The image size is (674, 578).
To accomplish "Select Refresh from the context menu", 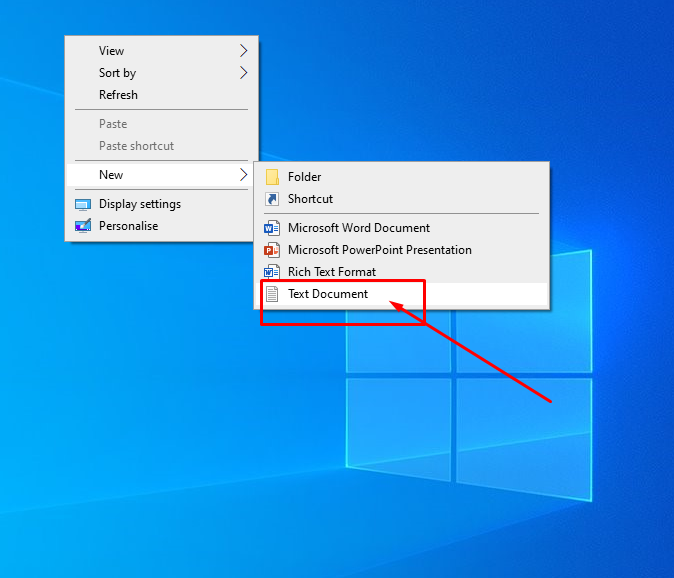I will [x=118, y=95].
